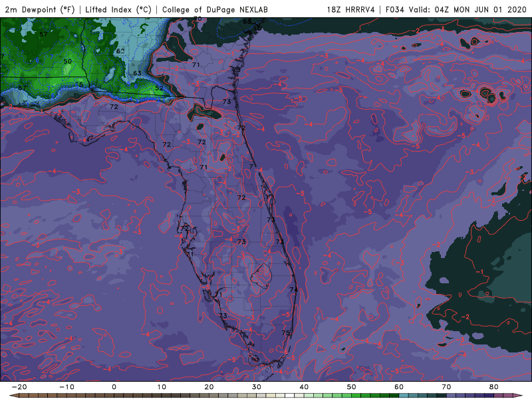Click the 75 dewpoint value near southeast Florida

click(286, 333)
